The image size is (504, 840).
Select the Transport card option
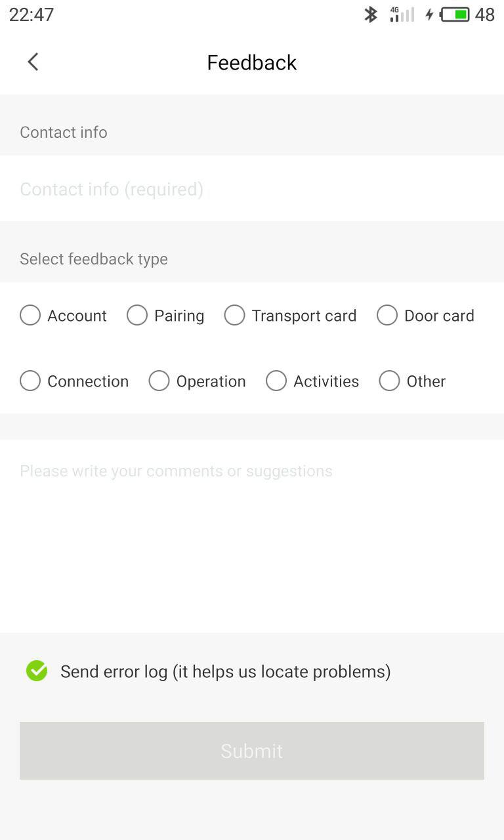tap(234, 316)
